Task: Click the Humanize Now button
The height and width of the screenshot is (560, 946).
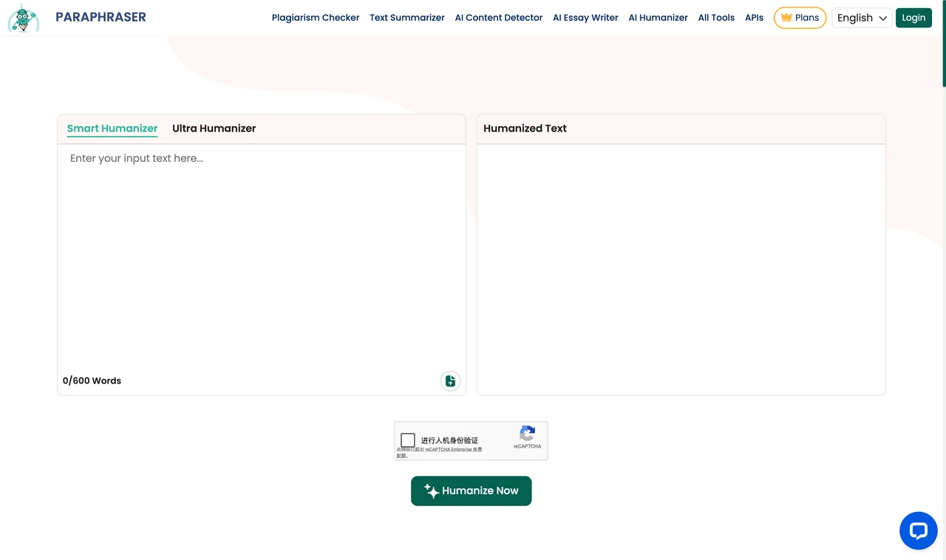Action: pos(472,491)
